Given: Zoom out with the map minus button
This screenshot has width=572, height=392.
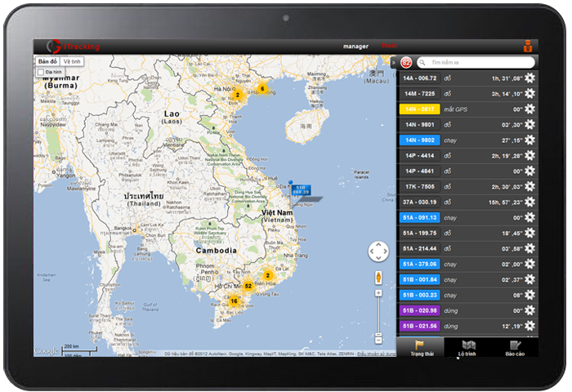Looking at the screenshot, I should click(x=378, y=341).
